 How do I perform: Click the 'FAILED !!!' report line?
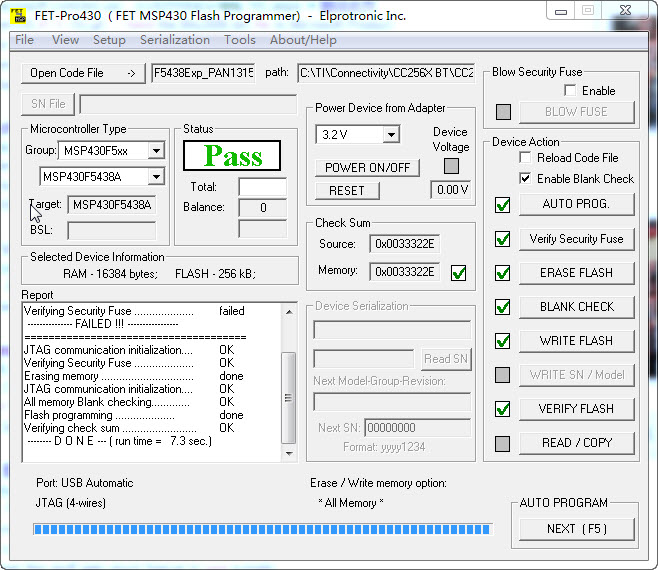[103, 324]
